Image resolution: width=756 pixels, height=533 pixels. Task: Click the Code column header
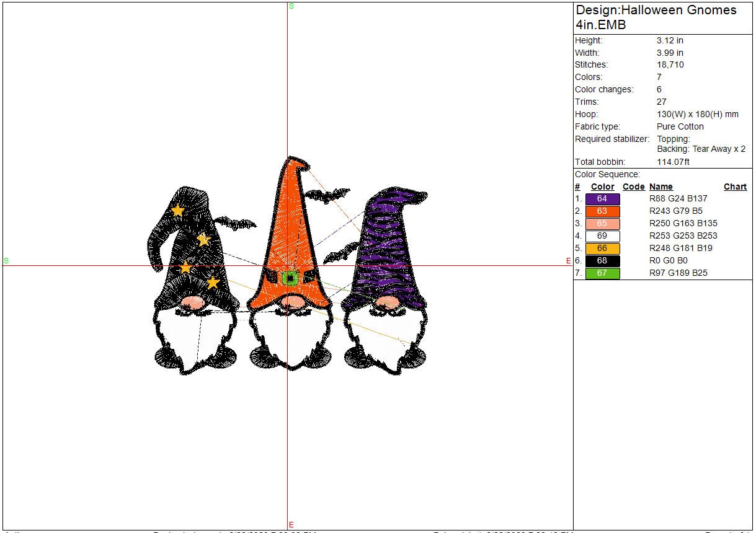(x=633, y=187)
